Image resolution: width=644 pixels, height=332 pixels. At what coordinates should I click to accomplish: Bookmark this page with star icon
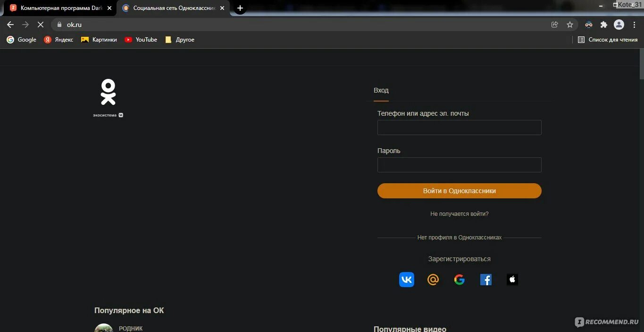[570, 25]
